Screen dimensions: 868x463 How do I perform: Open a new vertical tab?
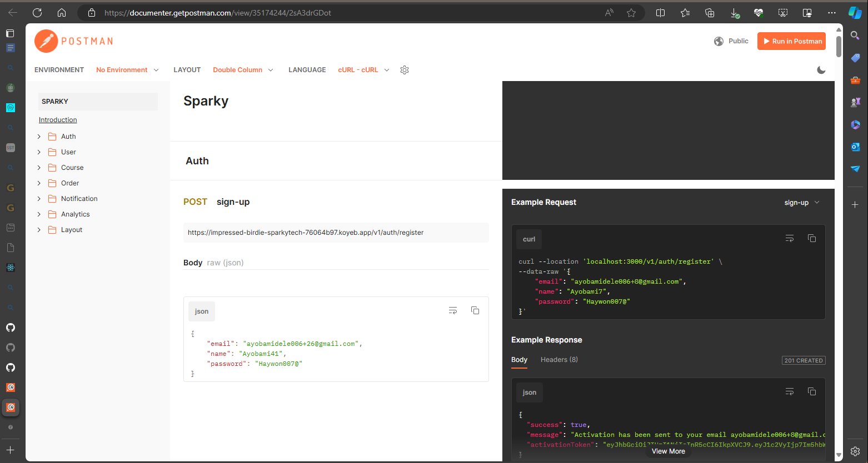(10, 450)
